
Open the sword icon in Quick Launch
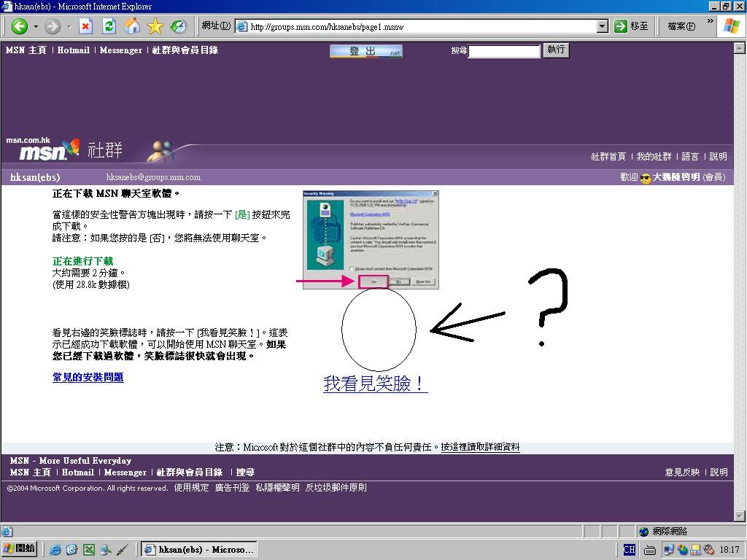[x=122, y=550]
